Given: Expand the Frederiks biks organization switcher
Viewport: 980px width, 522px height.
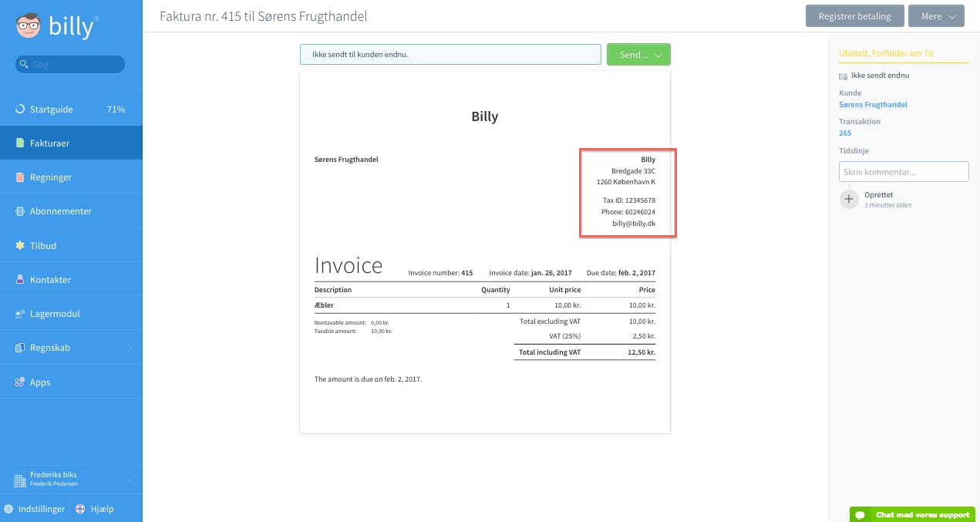Looking at the screenshot, I should click(x=130, y=480).
